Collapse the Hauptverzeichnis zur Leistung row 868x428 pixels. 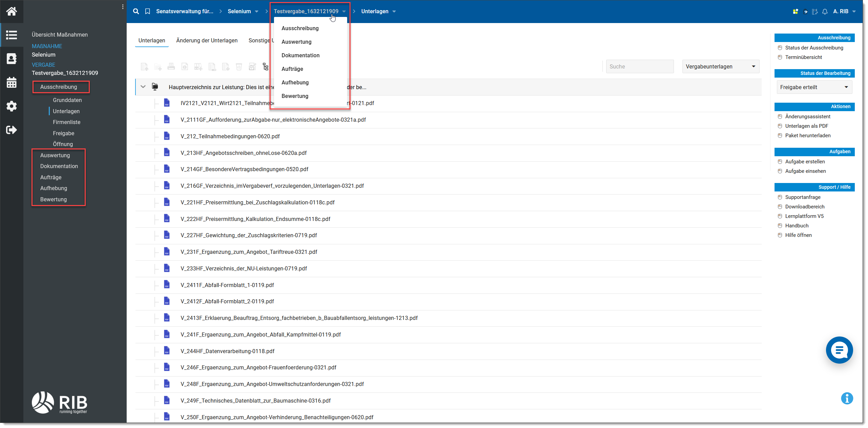(x=143, y=87)
